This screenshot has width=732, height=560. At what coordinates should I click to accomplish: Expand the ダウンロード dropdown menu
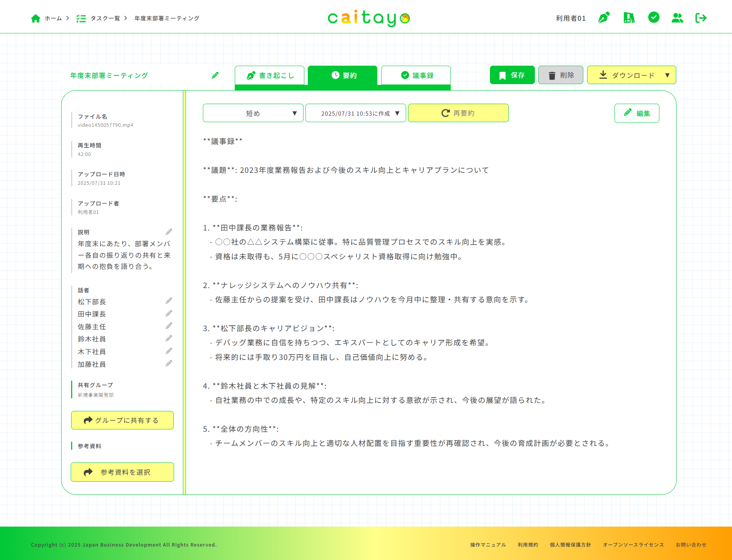point(631,75)
